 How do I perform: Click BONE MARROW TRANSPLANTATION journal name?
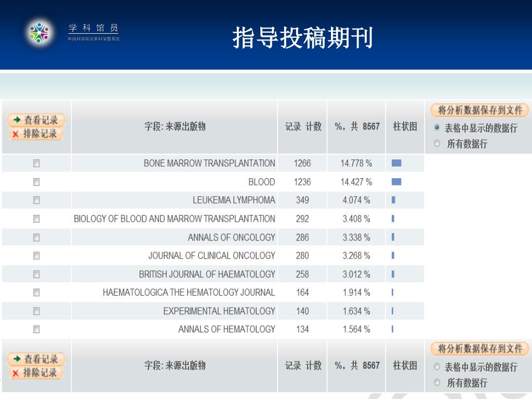point(209,163)
